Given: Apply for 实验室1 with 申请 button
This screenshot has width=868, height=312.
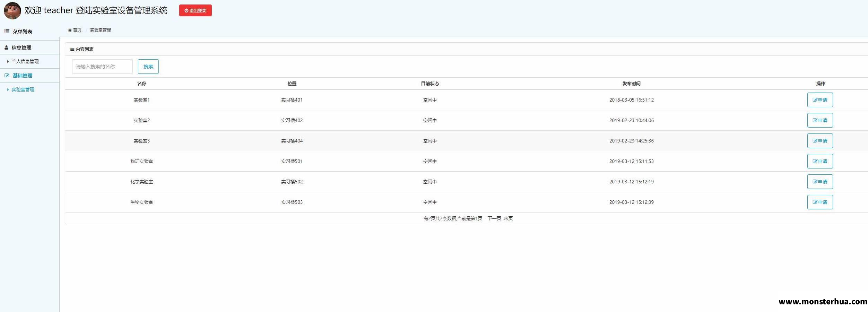Looking at the screenshot, I should 820,100.
